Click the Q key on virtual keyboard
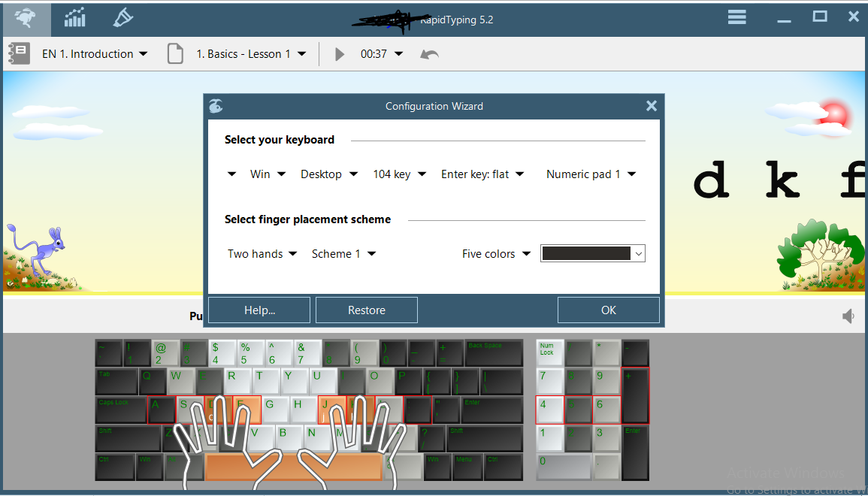 click(153, 382)
